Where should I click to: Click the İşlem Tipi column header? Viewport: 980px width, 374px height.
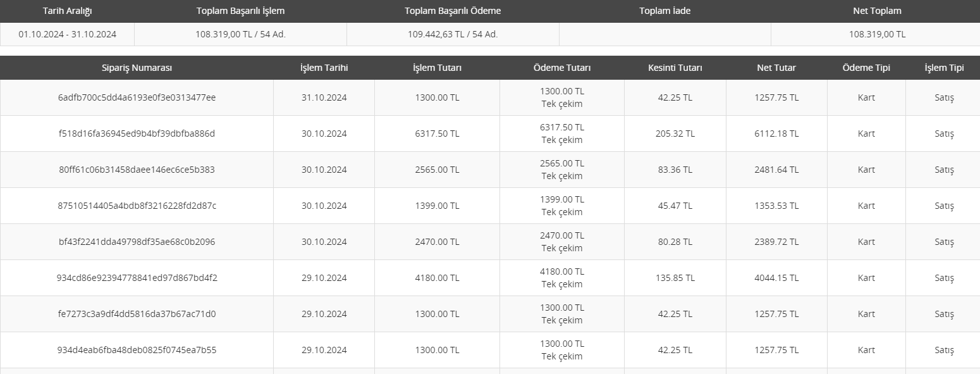click(x=944, y=68)
